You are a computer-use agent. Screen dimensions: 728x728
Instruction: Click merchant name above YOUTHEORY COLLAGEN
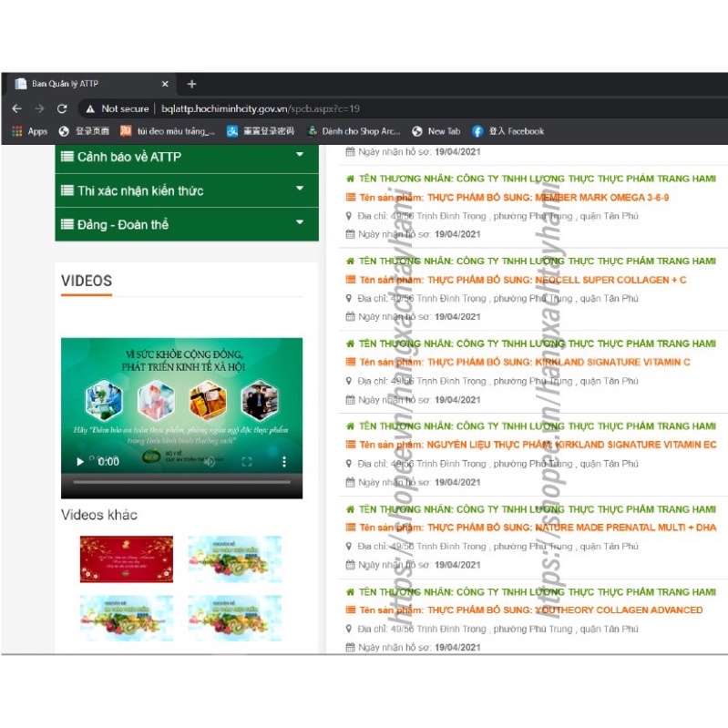tap(538, 592)
